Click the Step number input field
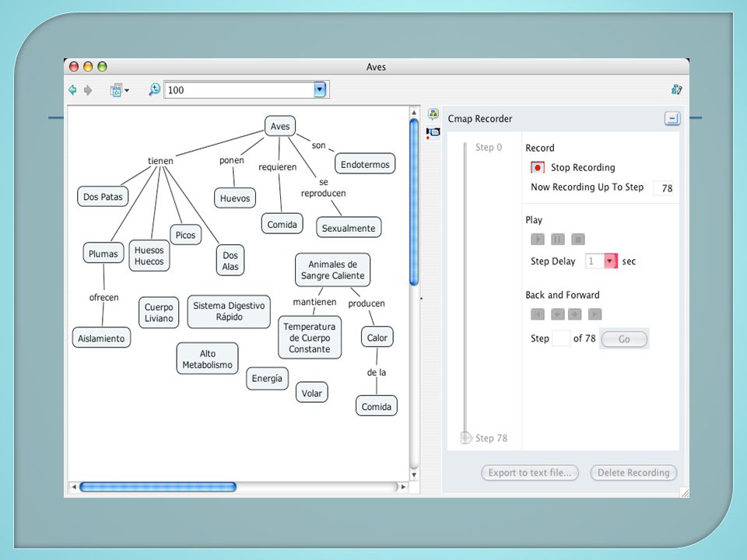Screen dimensions: 747x560 [x=561, y=338]
